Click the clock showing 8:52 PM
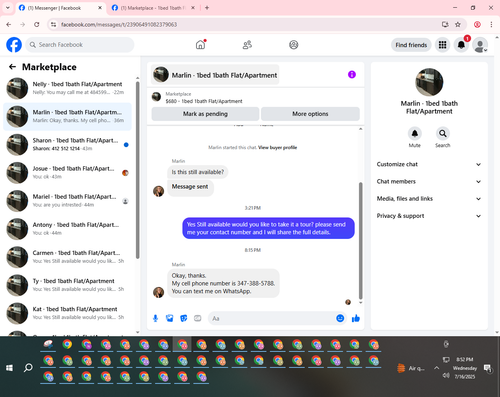Viewport: 500px width, 397px height. [465, 359]
